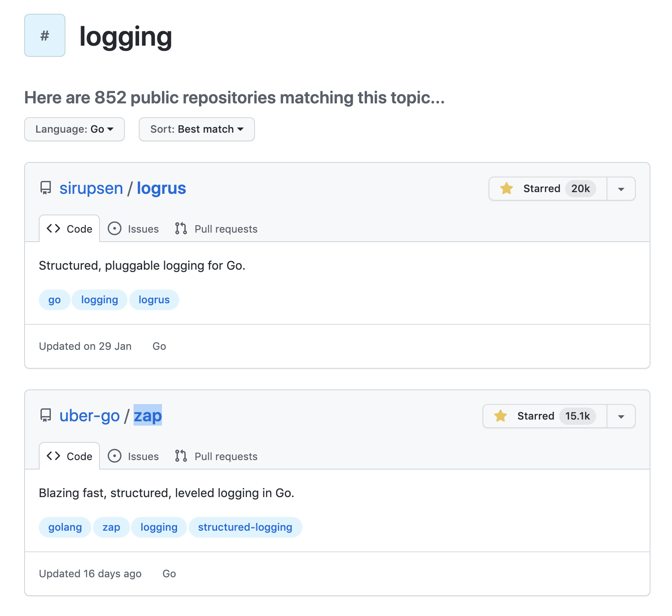Click 'Updated on 29 Jan' text
672x616 pixels.
tap(85, 346)
